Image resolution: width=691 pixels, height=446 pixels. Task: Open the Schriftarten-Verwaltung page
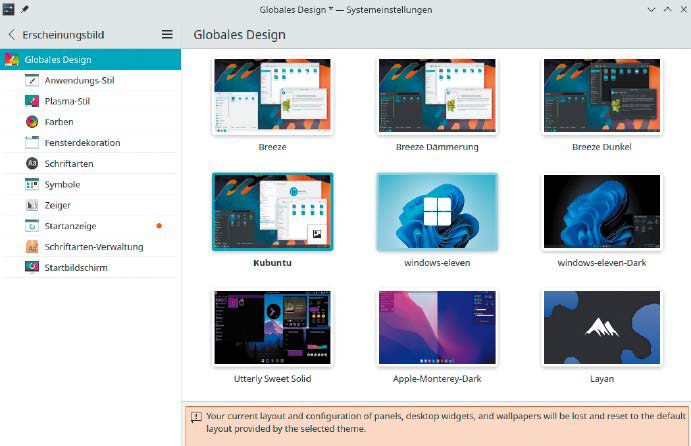[90, 246]
